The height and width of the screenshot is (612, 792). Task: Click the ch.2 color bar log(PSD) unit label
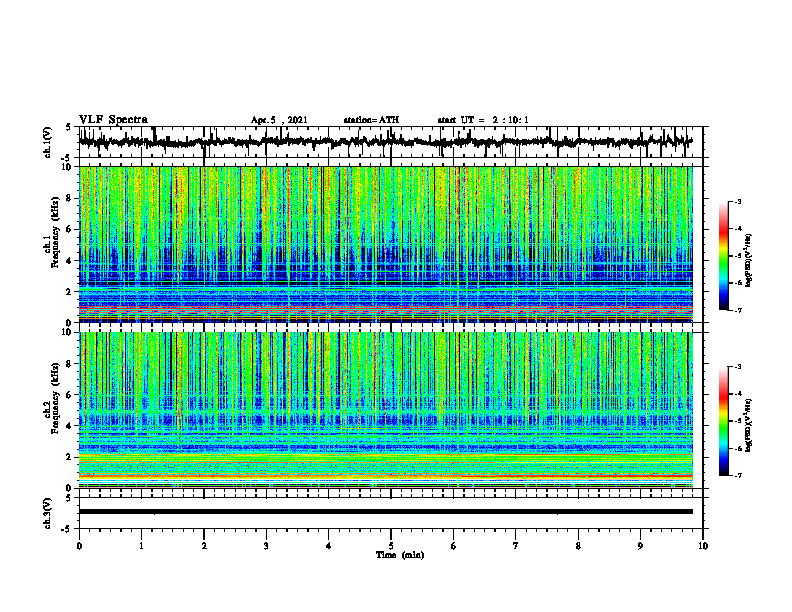pos(749,425)
